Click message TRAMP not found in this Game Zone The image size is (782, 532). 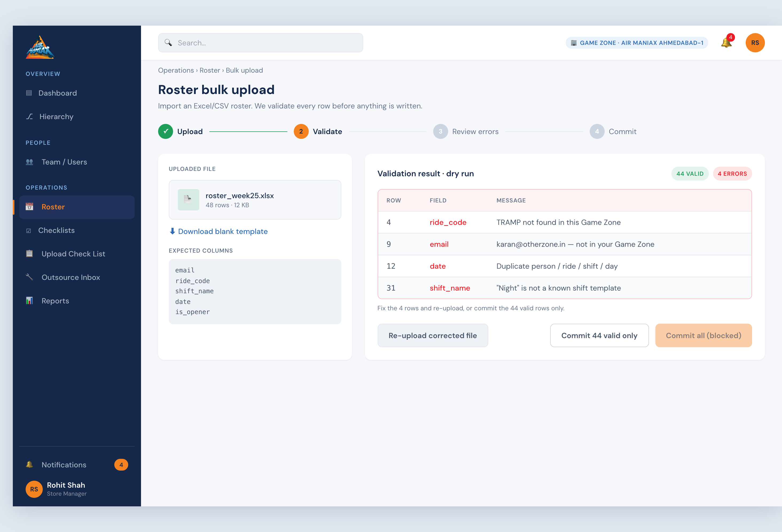click(x=558, y=222)
